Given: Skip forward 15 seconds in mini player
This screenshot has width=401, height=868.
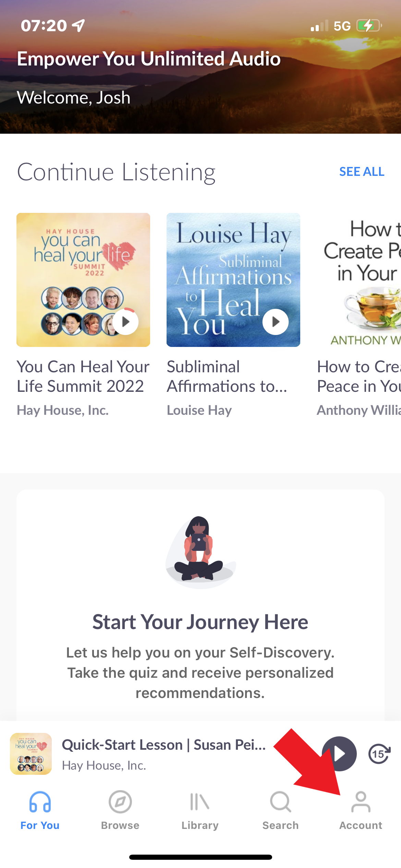Looking at the screenshot, I should pyautogui.click(x=379, y=754).
